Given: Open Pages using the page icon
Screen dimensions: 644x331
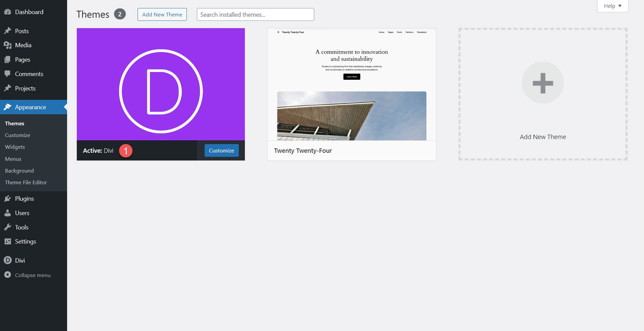Looking at the screenshot, I should pos(8,59).
